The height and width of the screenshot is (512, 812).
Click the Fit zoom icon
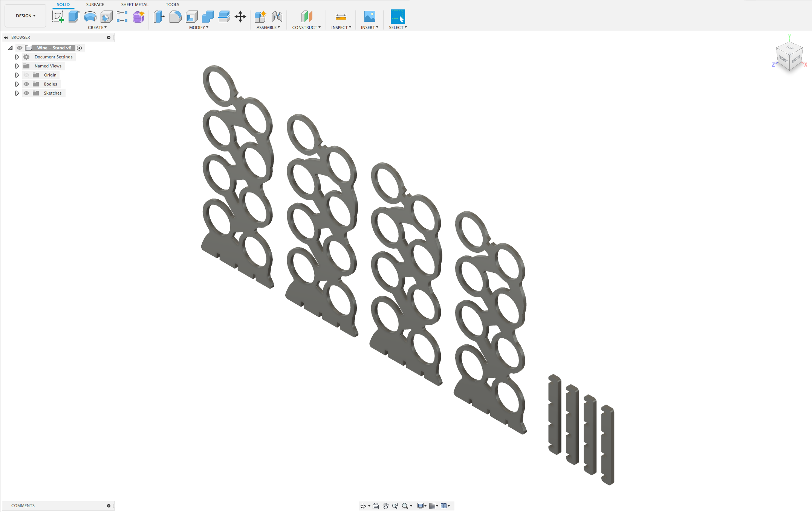(405, 506)
